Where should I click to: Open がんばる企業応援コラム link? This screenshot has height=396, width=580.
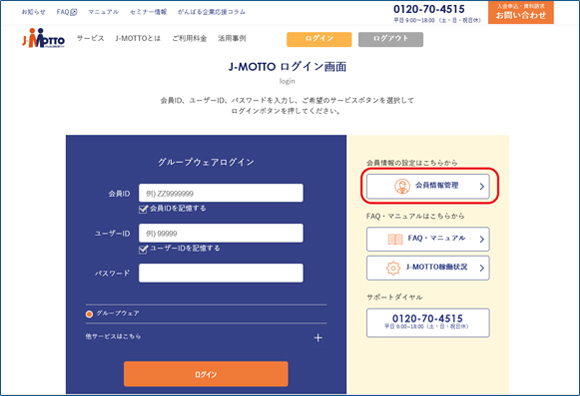tap(212, 12)
